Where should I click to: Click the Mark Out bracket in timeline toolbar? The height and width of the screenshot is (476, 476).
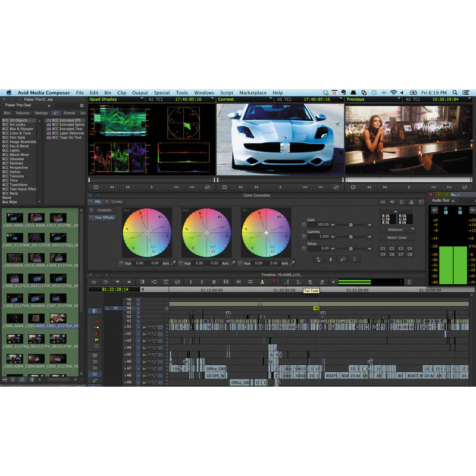pyautogui.click(x=202, y=282)
